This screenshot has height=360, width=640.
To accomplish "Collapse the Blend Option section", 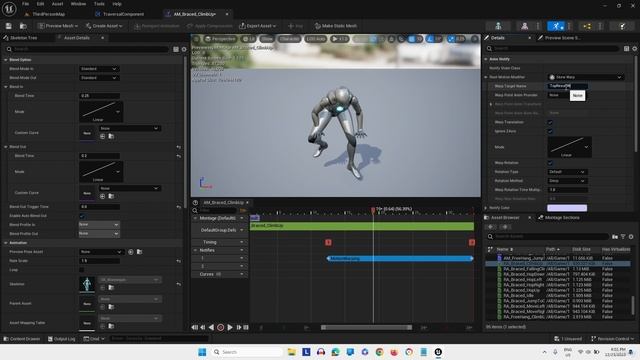I will (6, 60).
